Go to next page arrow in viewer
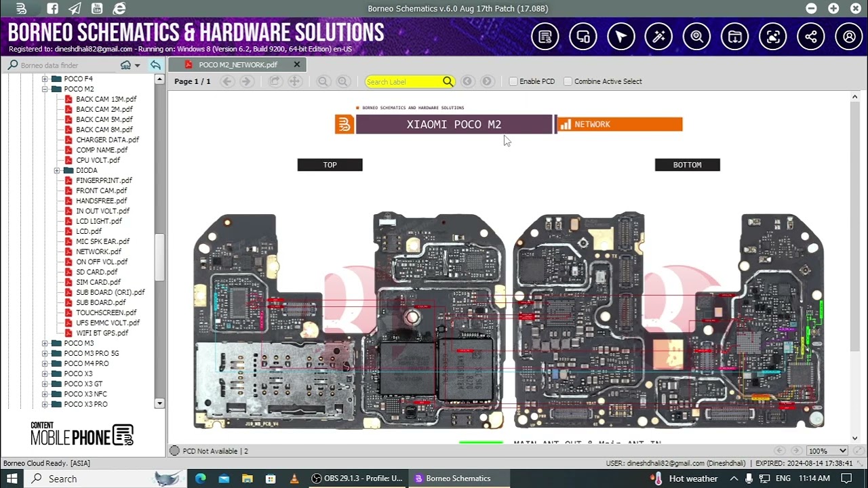868x488 pixels. point(247,81)
